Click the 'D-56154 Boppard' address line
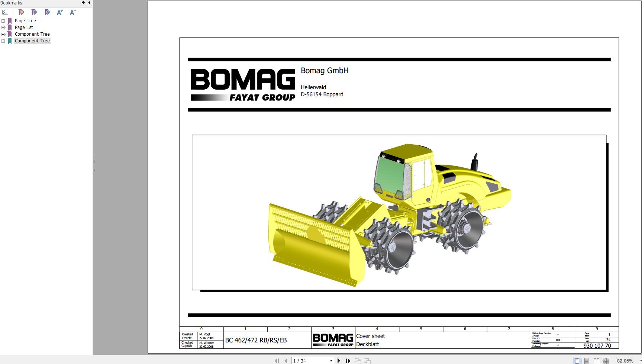642x364 pixels. [322, 94]
